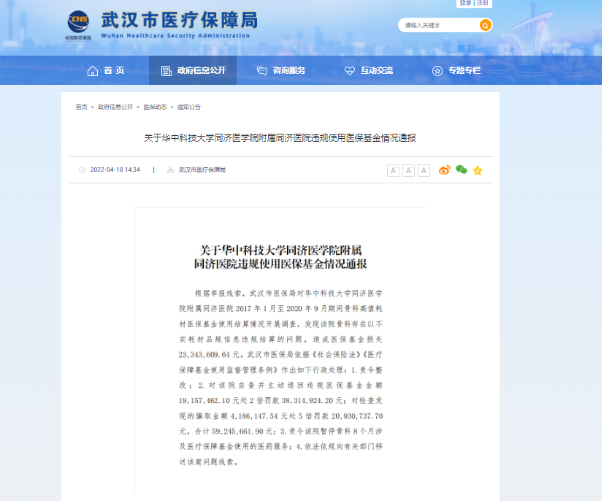The height and width of the screenshot is (501, 602).
Task: Focus the keyword search input field
Action: (439, 25)
